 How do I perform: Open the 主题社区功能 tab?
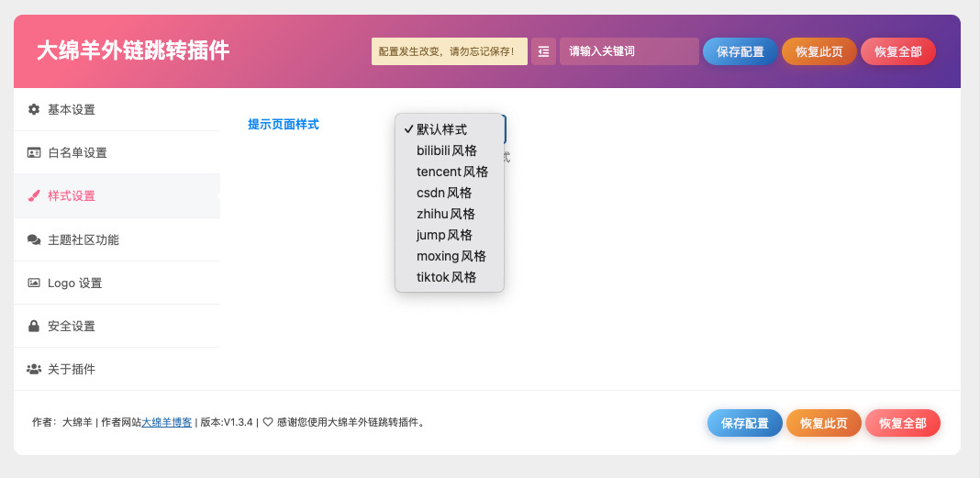pos(117,239)
